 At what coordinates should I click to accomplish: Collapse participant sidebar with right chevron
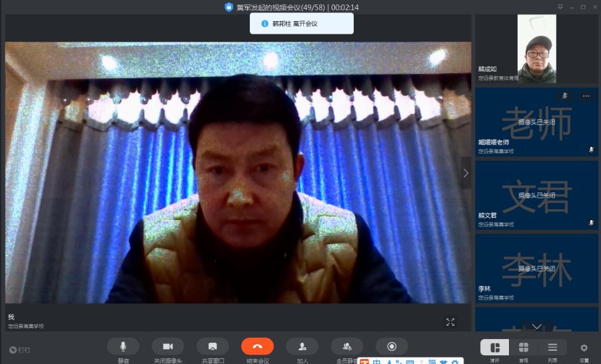466,173
